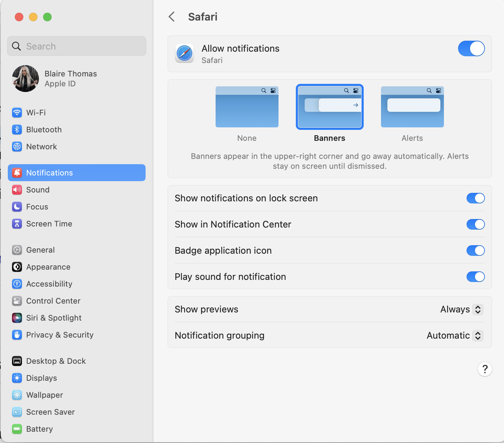Focus the Search field in sidebar
The height and width of the screenshot is (443, 504).
pyautogui.click(x=77, y=46)
